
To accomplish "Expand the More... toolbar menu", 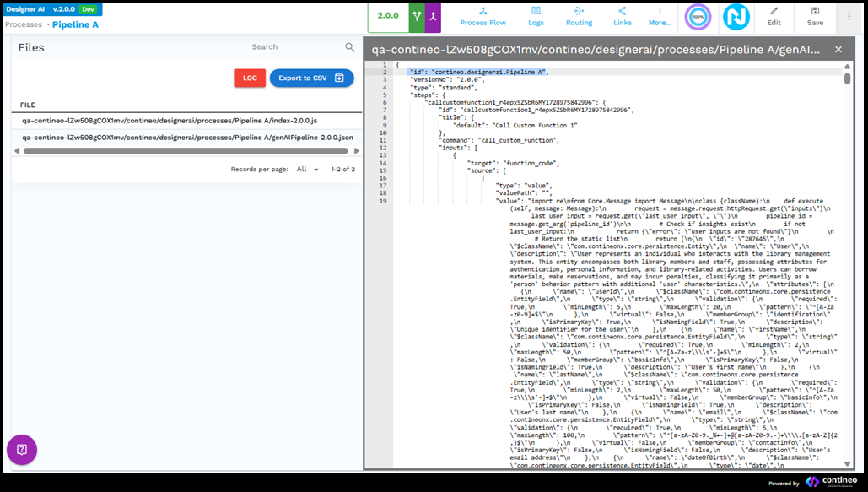I will coord(660,16).
